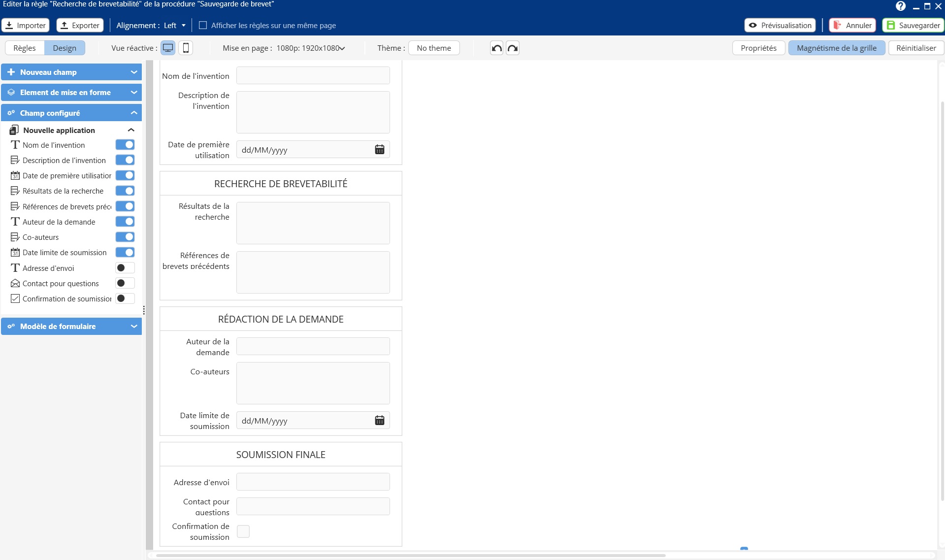The height and width of the screenshot is (560, 945).
Task: Click Nom de l'invention input field
Action: pos(313,75)
